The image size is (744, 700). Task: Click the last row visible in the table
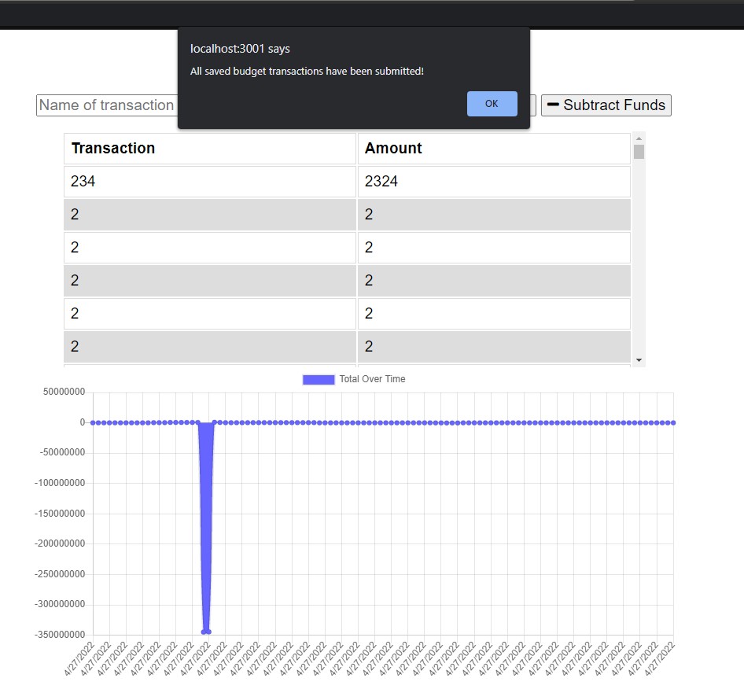click(x=208, y=346)
